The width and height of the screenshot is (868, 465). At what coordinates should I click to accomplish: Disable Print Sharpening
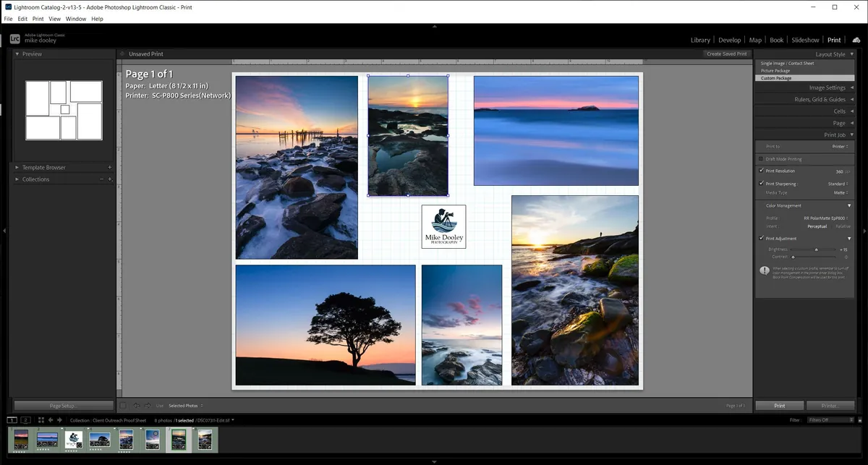pos(761,184)
